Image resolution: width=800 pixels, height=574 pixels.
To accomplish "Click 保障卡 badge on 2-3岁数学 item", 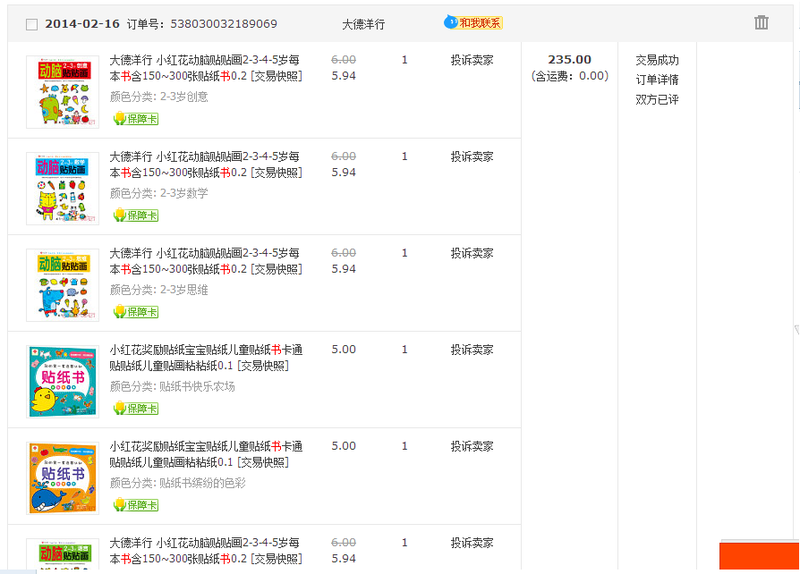I will click(x=136, y=215).
